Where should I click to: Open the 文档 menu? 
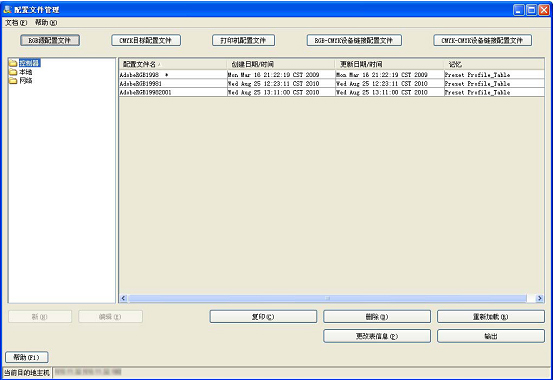click(16, 23)
